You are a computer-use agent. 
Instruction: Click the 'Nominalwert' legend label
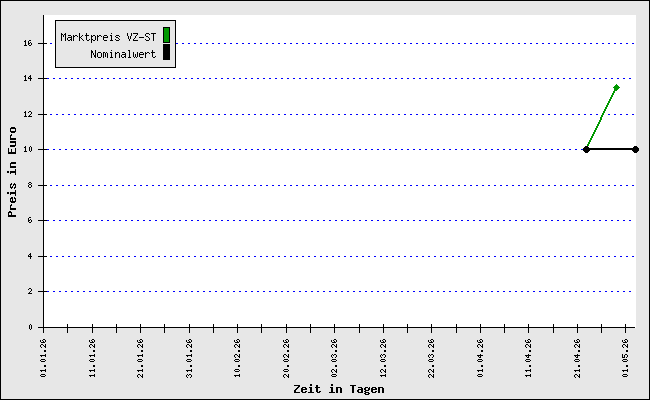(123, 54)
